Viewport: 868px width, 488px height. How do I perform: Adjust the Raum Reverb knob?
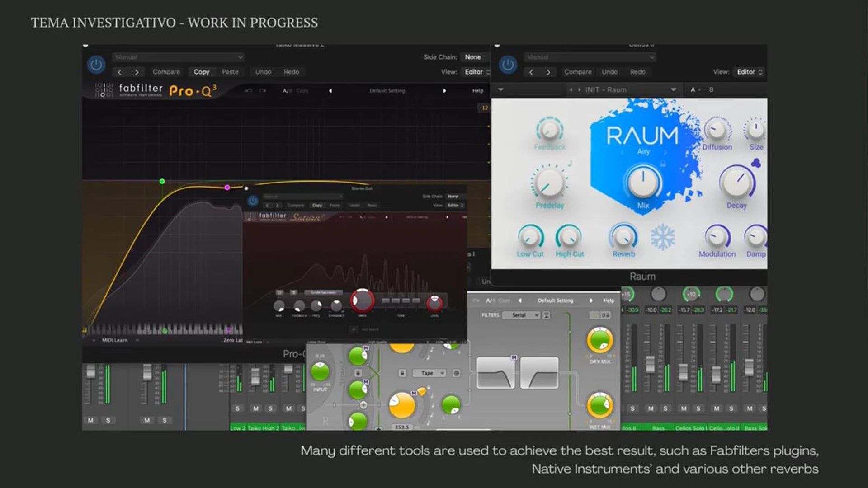(x=624, y=236)
